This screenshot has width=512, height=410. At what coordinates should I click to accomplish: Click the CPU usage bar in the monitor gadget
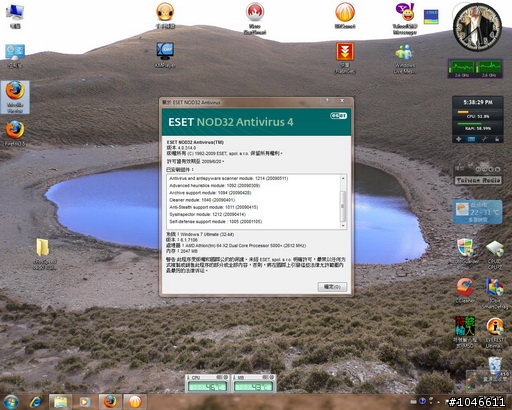(478, 112)
